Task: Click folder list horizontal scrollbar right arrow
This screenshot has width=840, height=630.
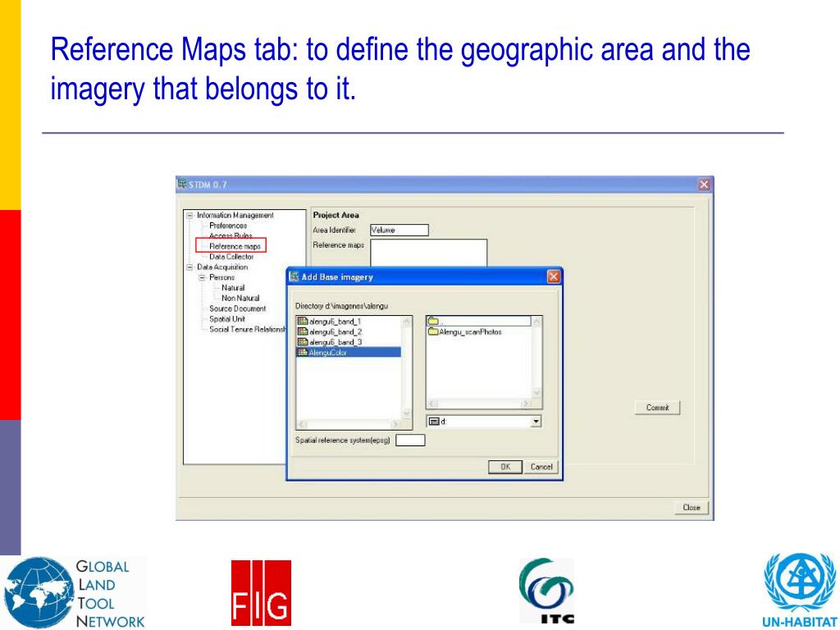Action: coord(527,404)
